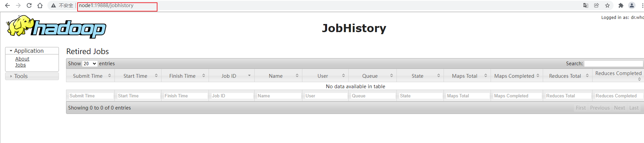644x143 pixels.
Task: Open the Jobs link in sidebar
Action: (20, 65)
